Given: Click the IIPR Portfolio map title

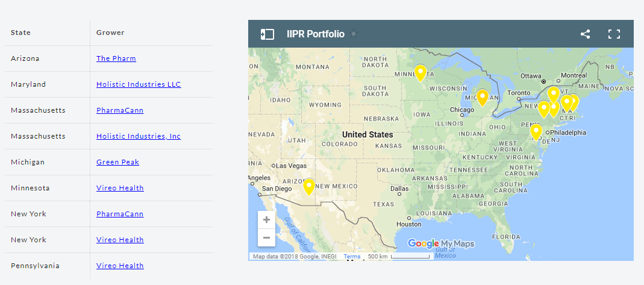Looking at the screenshot, I should [x=316, y=34].
